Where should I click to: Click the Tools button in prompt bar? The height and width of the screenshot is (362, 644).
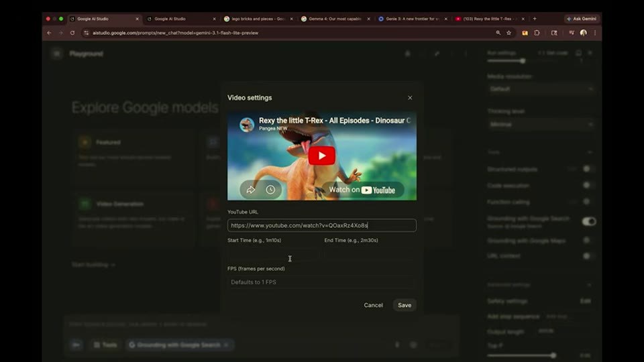pyautogui.click(x=105, y=345)
